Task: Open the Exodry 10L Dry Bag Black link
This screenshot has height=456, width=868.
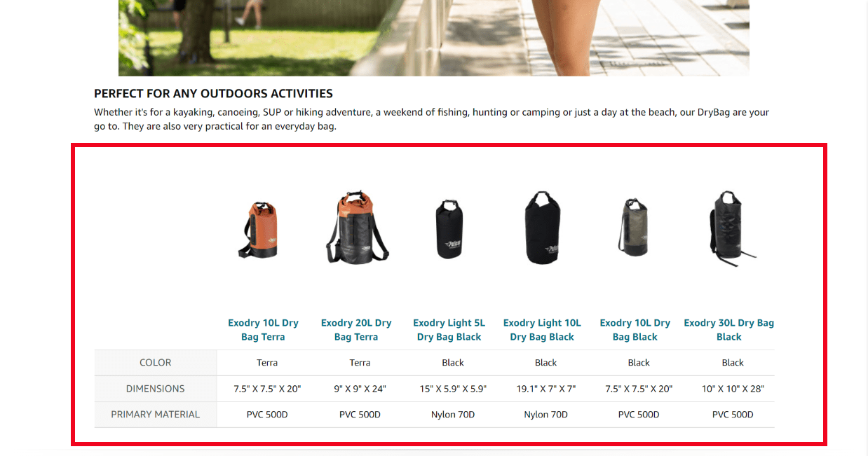Action: click(635, 330)
